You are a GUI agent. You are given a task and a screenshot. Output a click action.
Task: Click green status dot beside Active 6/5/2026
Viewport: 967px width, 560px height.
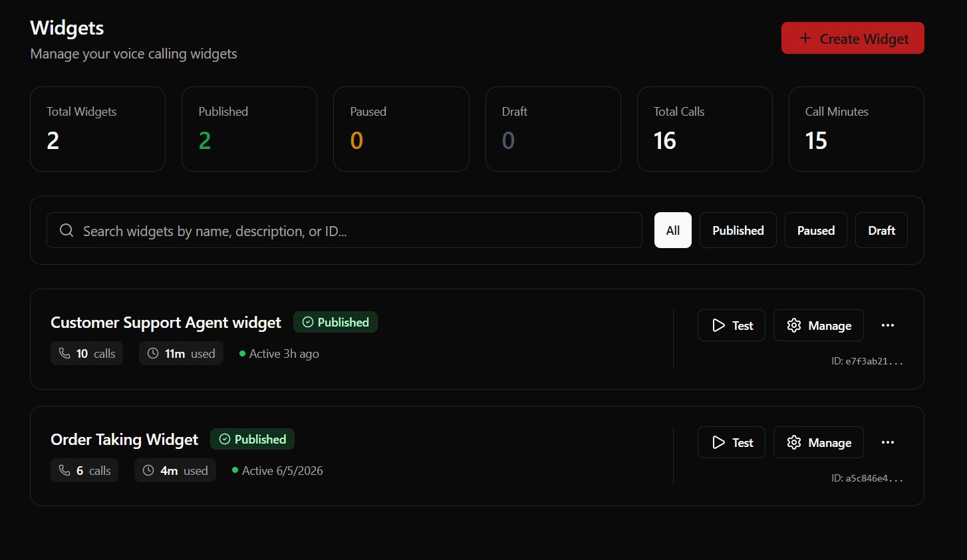[235, 470]
